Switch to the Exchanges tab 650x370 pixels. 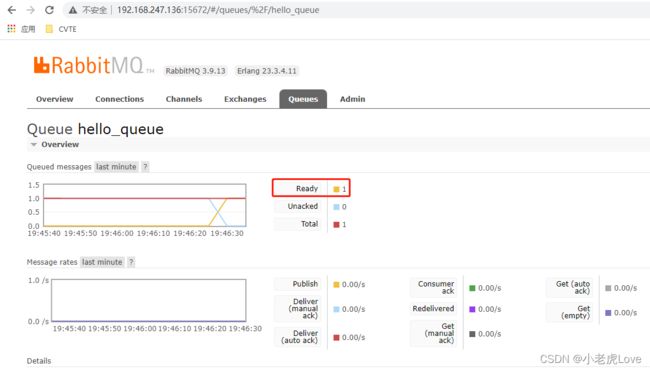[245, 99]
